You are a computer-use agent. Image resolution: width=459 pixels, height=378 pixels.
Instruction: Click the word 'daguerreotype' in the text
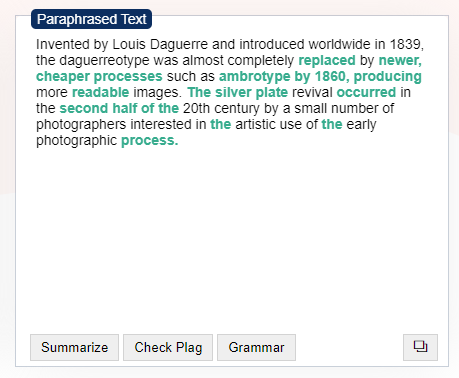point(104,60)
